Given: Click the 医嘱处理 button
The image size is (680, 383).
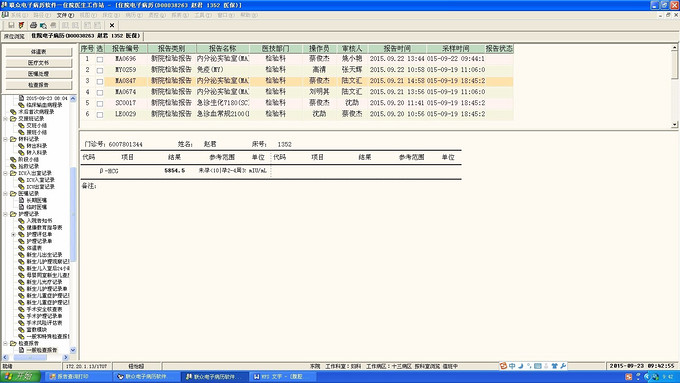Looking at the screenshot, I should (x=38, y=74).
